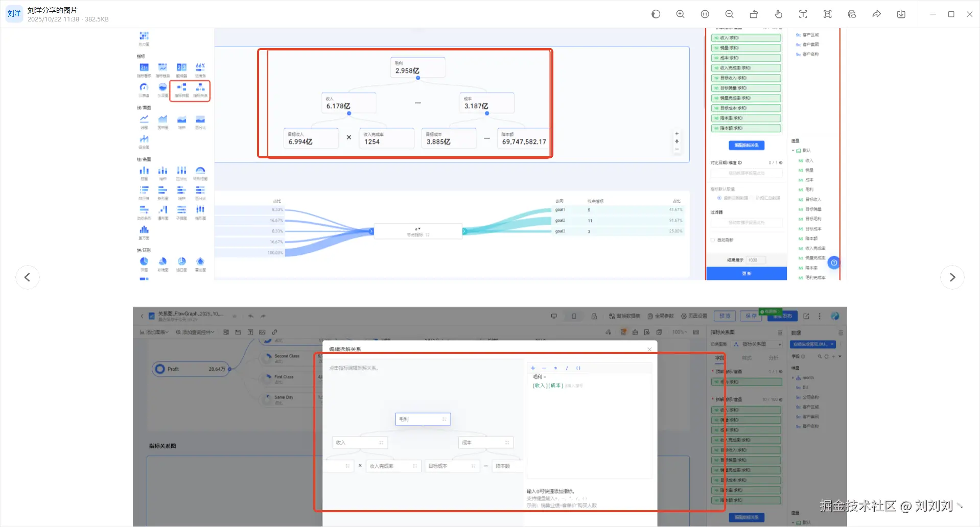This screenshot has width=980, height=527.
Task: Forward the picture using the share arrow
Action: 876,14
